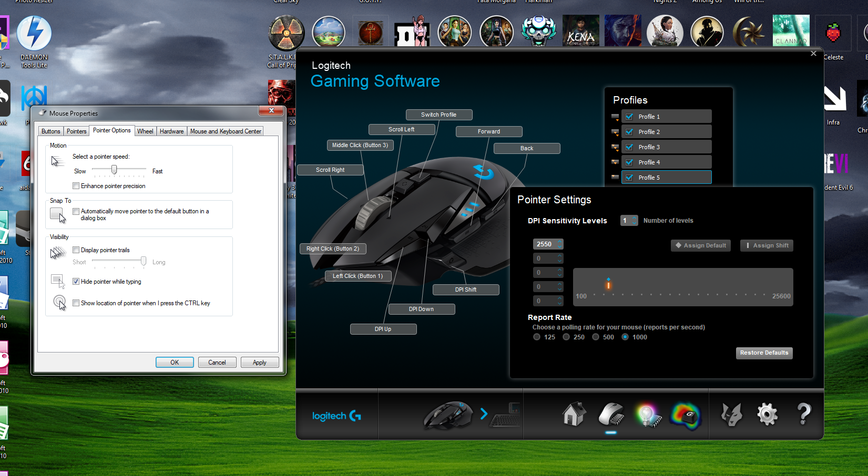Select the 1000 report rate option
The height and width of the screenshot is (476, 868).
[625, 337]
